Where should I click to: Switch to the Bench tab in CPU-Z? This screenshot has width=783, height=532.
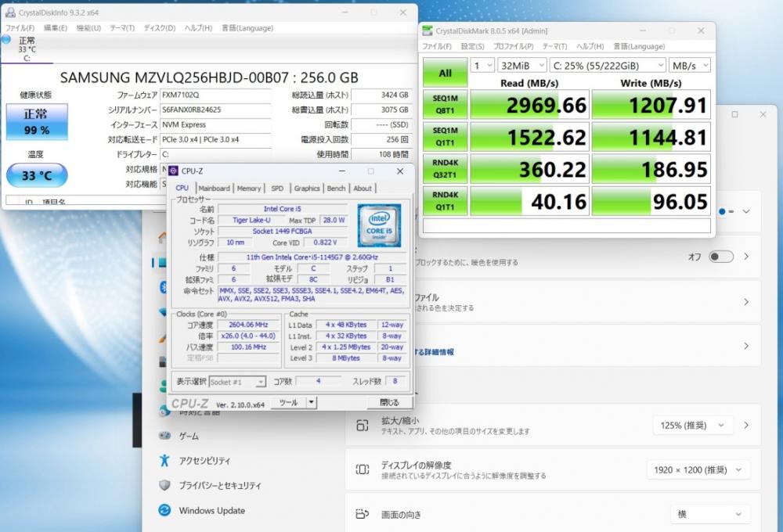click(336, 188)
